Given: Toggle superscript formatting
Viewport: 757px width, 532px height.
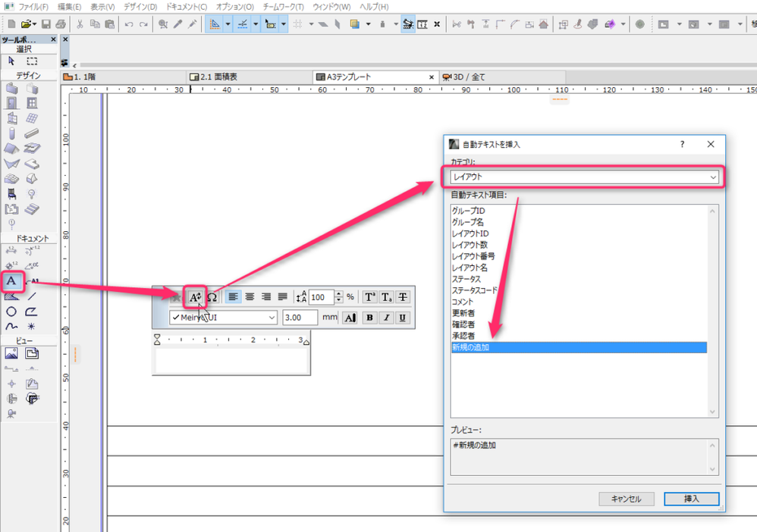Looking at the screenshot, I should click(370, 297).
